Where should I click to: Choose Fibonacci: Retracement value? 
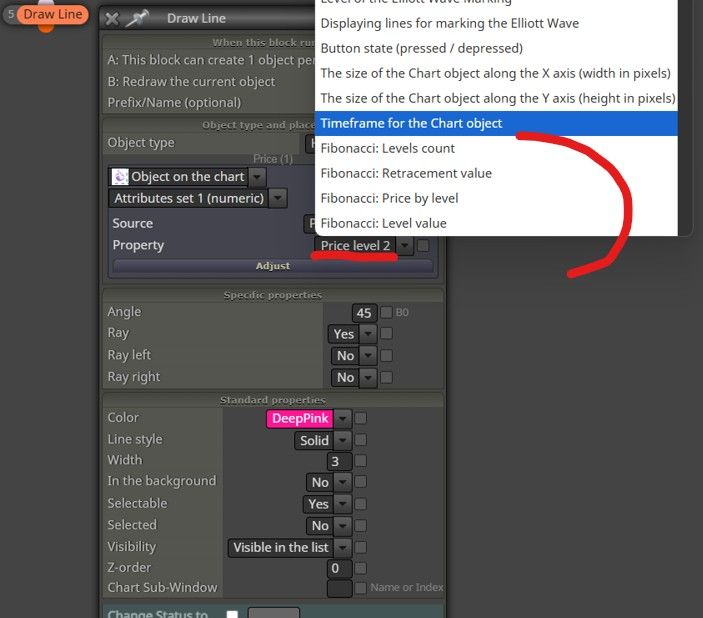click(496, 173)
